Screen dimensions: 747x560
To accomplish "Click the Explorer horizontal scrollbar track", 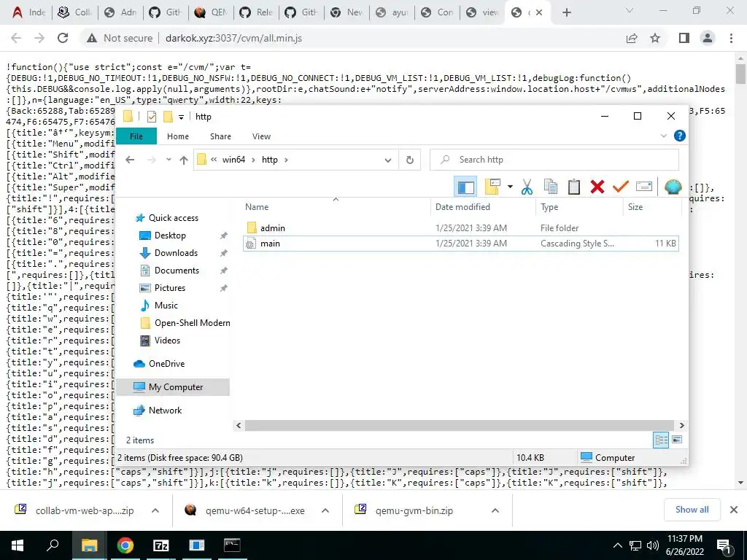I will tap(460, 426).
